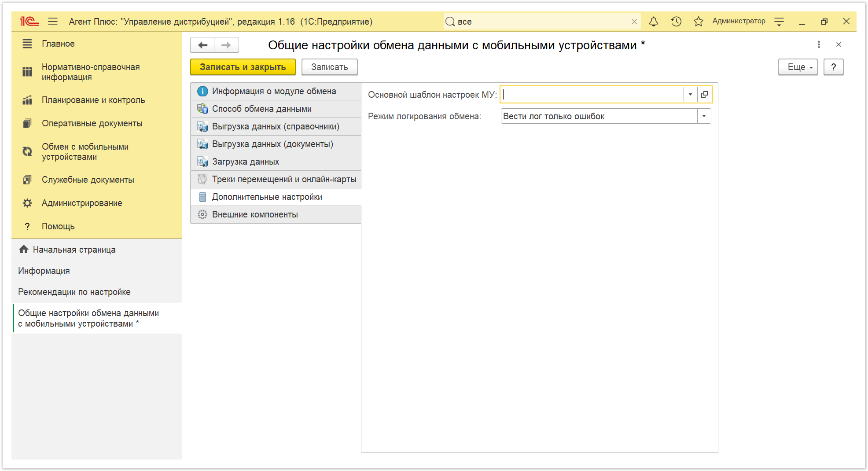
Task: Click Служебные документы icon
Action: [27, 180]
